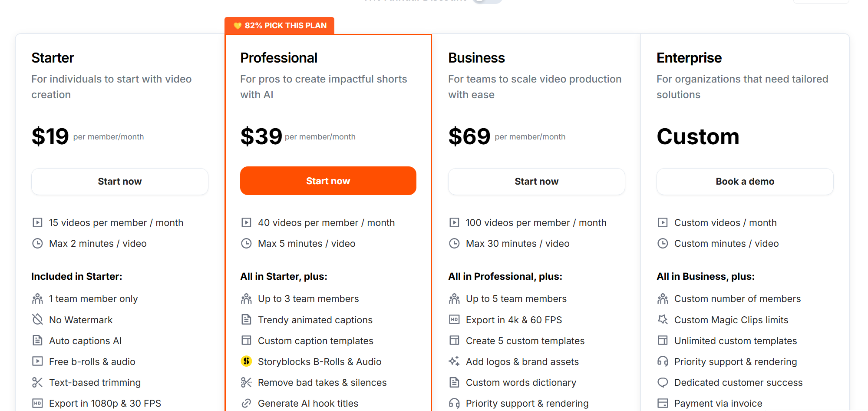This screenshot has height=411, width=868.
Task: Click the Storyblocks logo icon
Action: [x=246, y=361]
